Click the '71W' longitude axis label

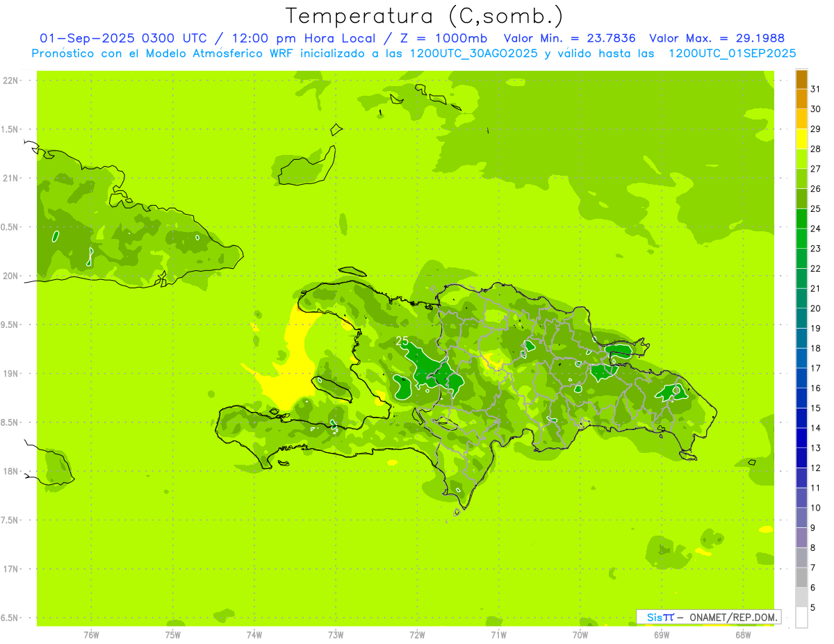pos(498,635)
